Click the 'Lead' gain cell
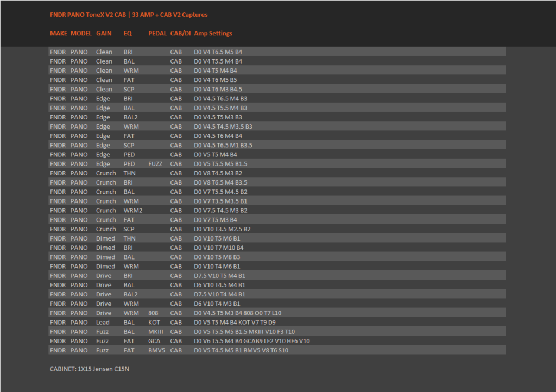The image size is (556, 392). [103, 323]
